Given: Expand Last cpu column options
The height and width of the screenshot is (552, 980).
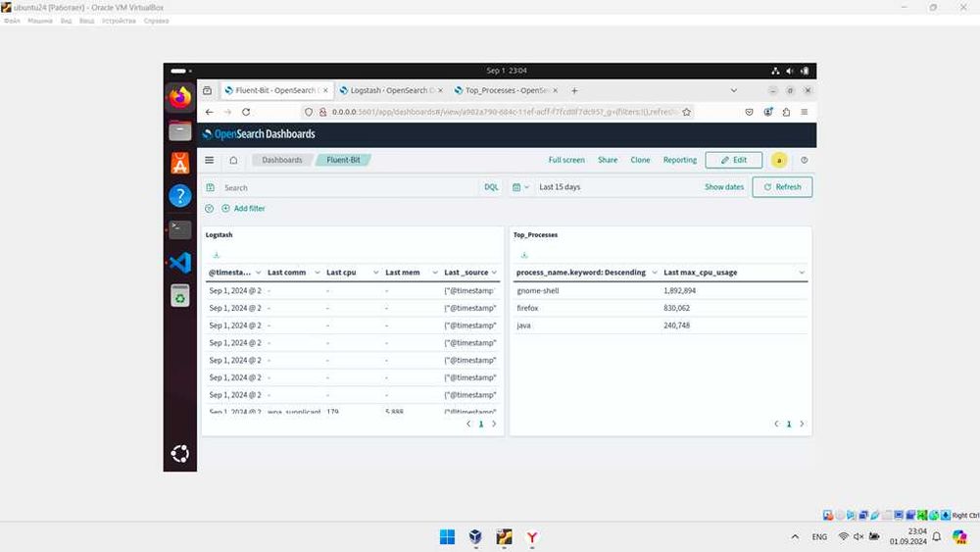Looking at the screenshot, I should pyautogui.click(x=375, y=273).
